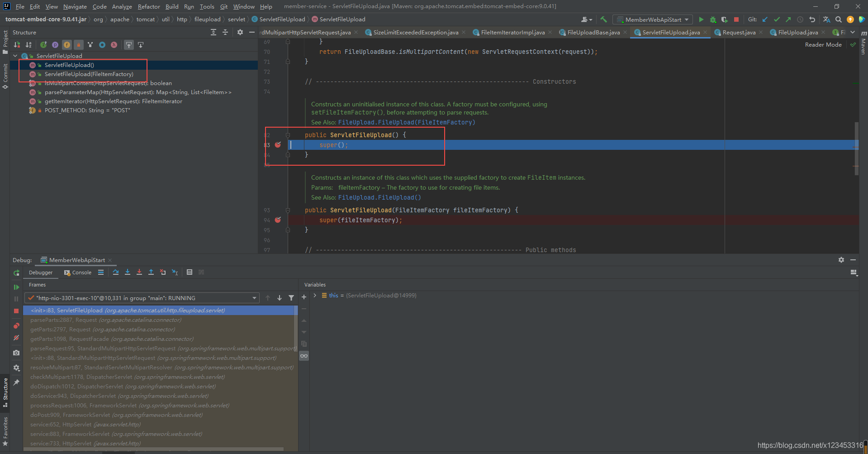Screen dimensions: 868x454
Task: Filter frames with funnel icon
Action: (x=291, y=298)
